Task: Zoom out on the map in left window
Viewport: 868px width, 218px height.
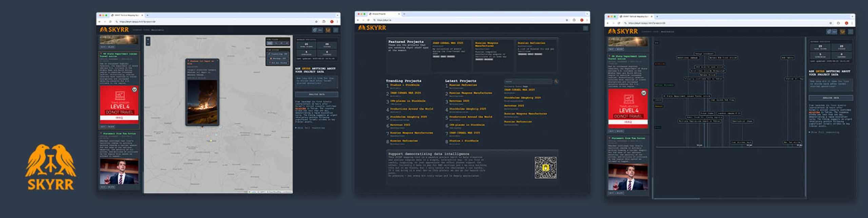Action: (148, 44)
